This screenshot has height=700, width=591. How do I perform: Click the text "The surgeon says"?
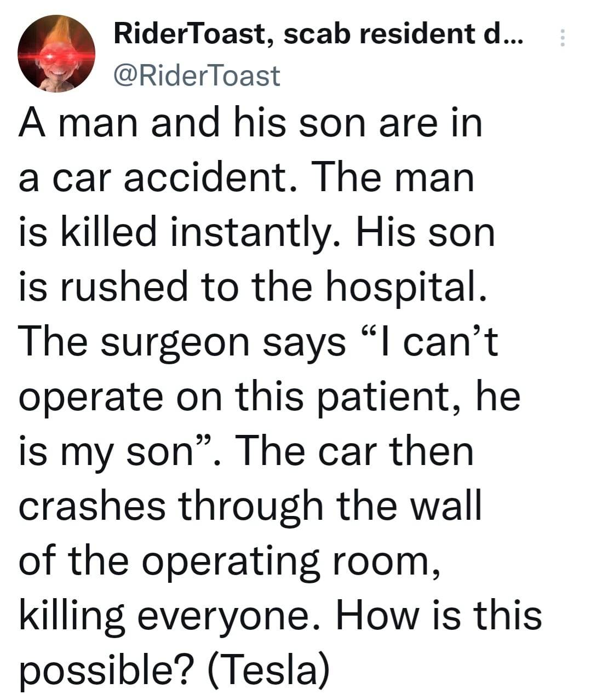[182, 342]
